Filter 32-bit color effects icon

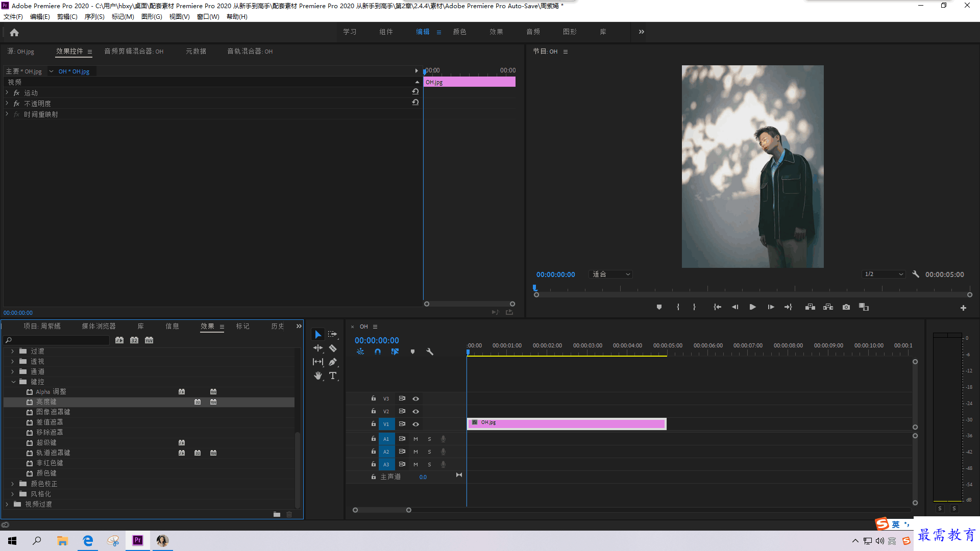coord(134,340)
